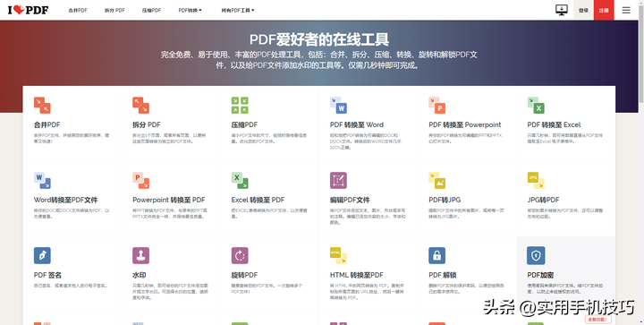Select the Word转换至PDF文件 title
Viewport: 644px width, 325px height.
pos(65,200)
